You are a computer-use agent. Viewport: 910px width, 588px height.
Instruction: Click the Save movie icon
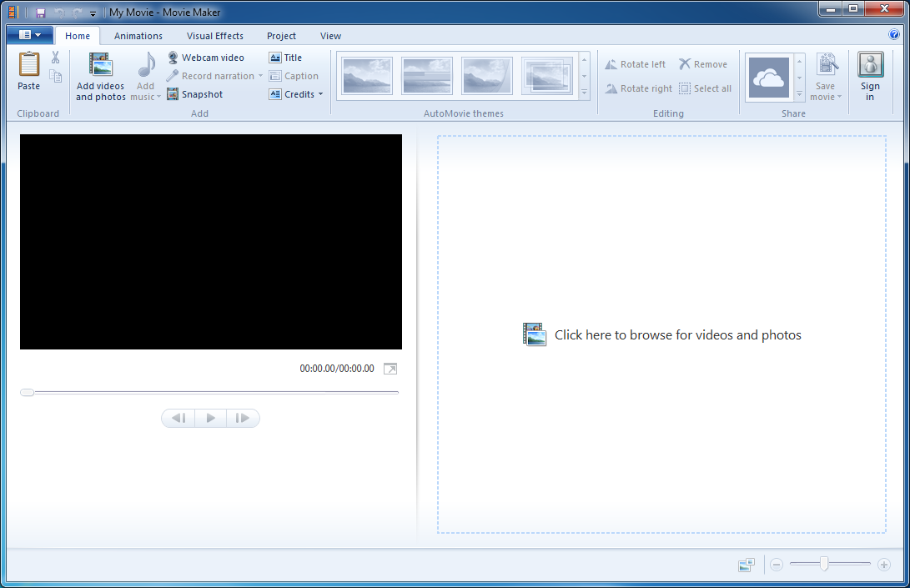[827, 64]
